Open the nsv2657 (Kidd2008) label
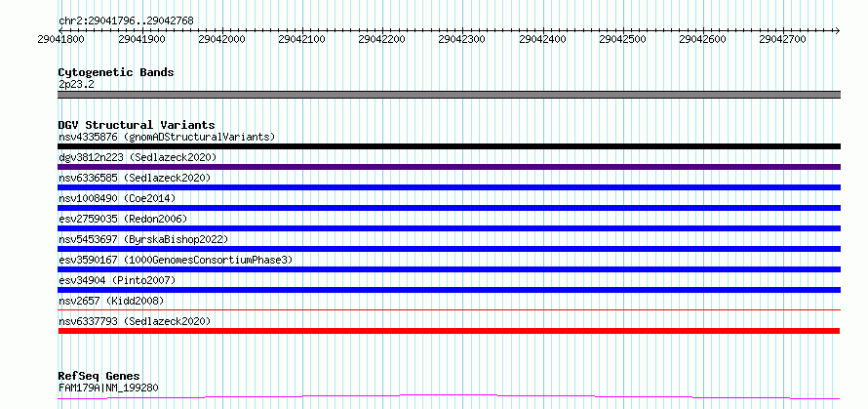This screenshot has height=409, width=868. [x=111, y=301]
